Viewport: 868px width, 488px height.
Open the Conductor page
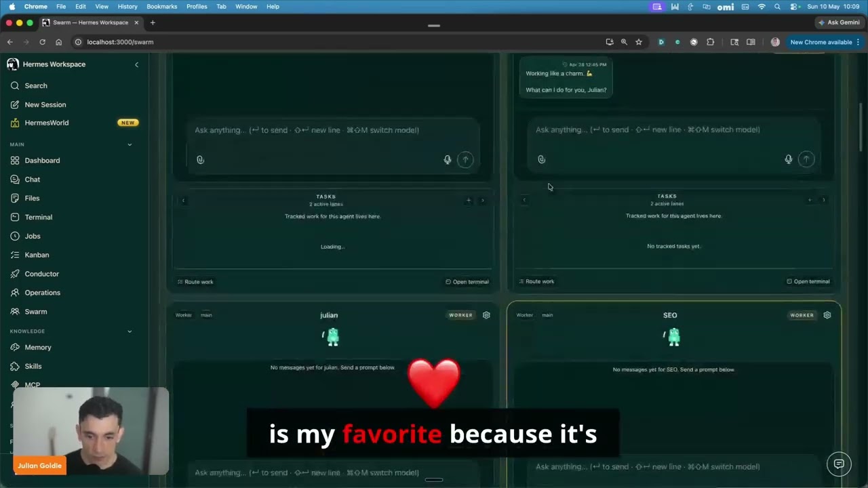(42, 274)
